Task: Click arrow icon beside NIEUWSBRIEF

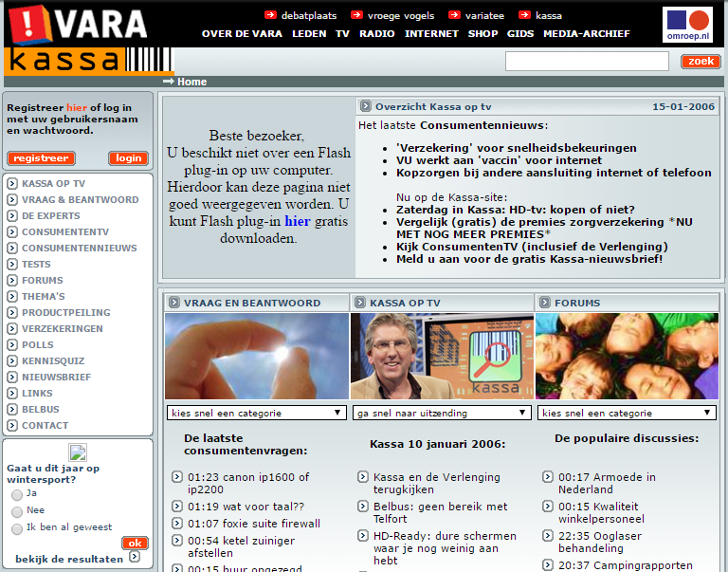Action: [x=12, y=377]
